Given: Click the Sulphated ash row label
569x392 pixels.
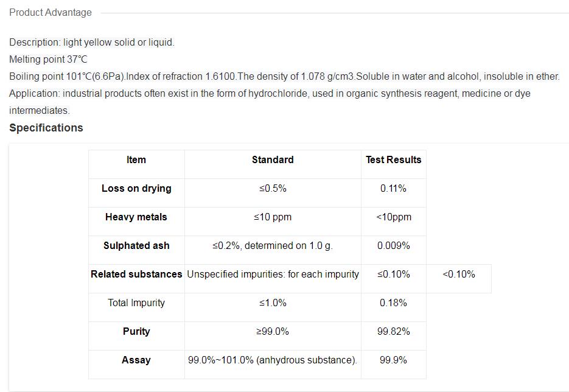Looking at the screenshot, I should tap(136, 246).
